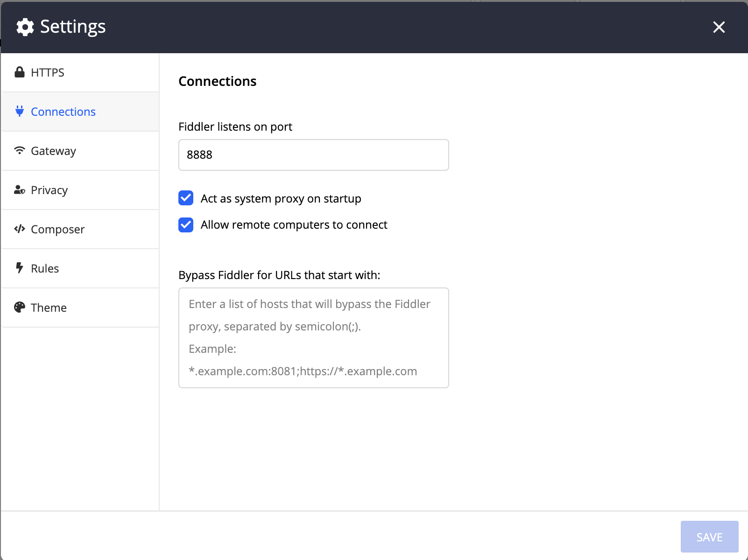
Task: Select the Composer settings tab
Action: point(57,229)
